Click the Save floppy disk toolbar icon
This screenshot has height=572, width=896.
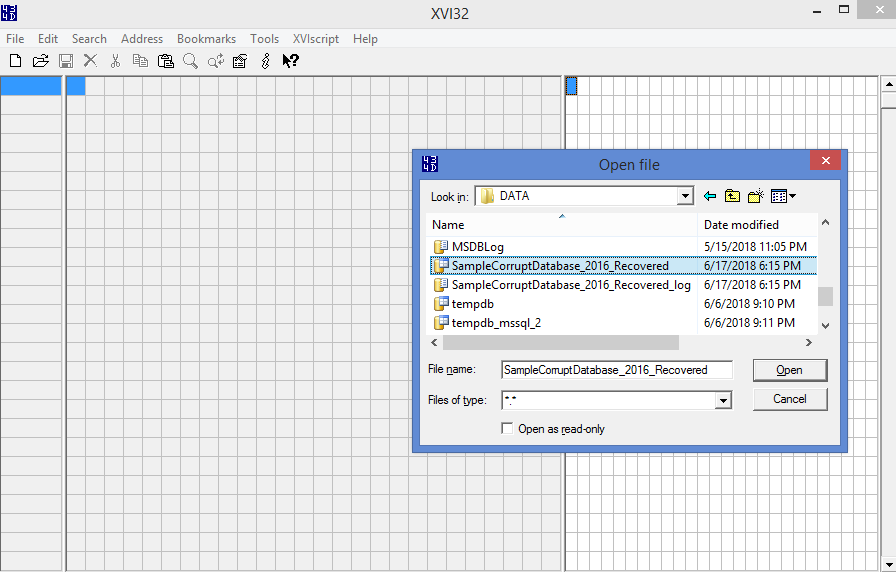click(x=66, y=61)
